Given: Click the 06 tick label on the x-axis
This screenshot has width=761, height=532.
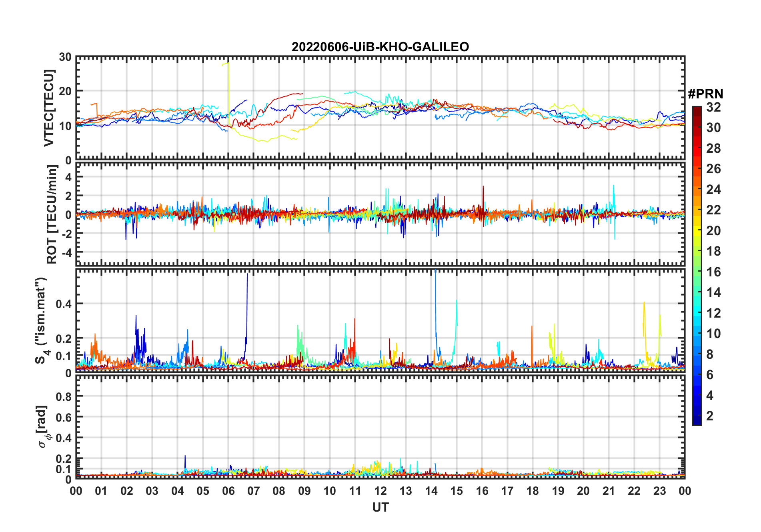Looking at the screenshot, I should pyautogui.click(x=228, y=491).
